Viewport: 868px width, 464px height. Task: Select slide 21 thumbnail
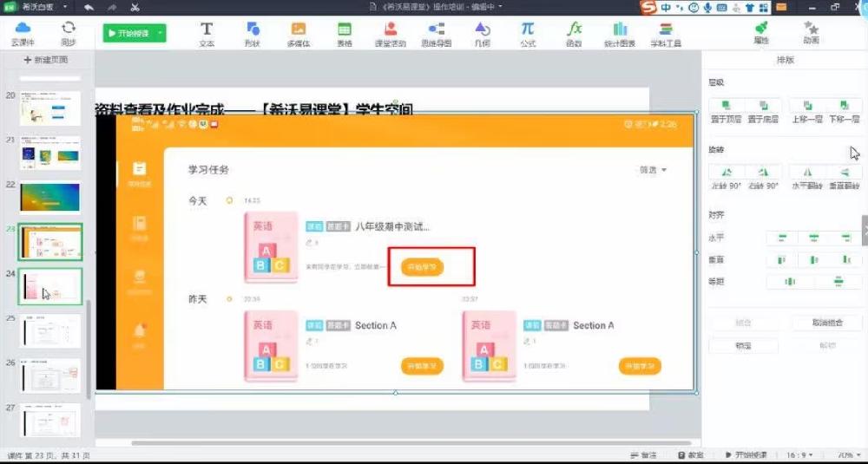(x=50, y=153)
